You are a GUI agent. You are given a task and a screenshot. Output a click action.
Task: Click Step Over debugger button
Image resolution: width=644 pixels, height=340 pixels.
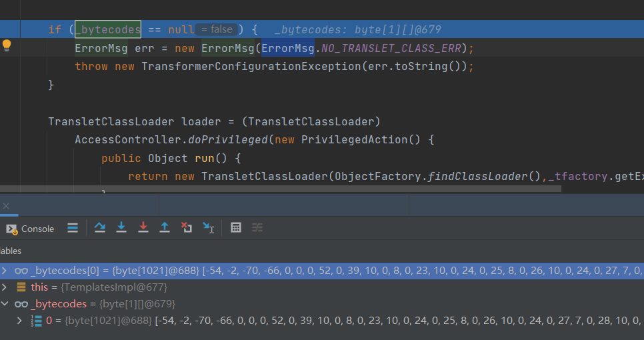(100, 227)
